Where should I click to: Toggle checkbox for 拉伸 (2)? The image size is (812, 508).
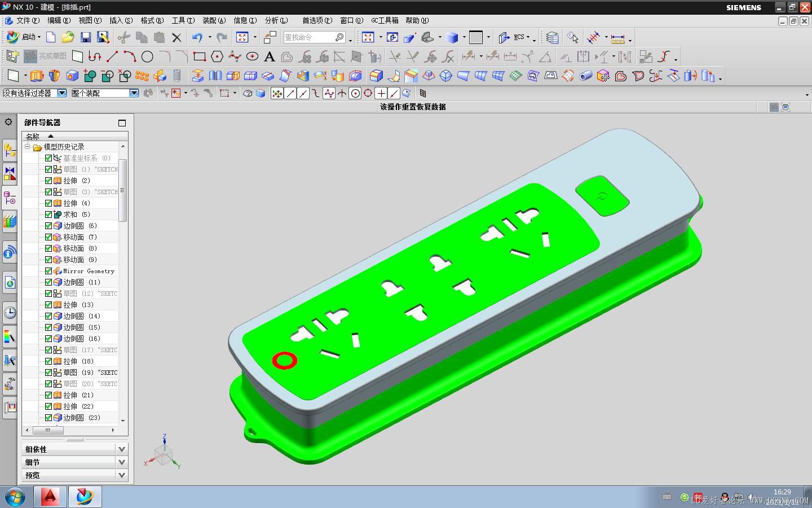pos(48,181)
